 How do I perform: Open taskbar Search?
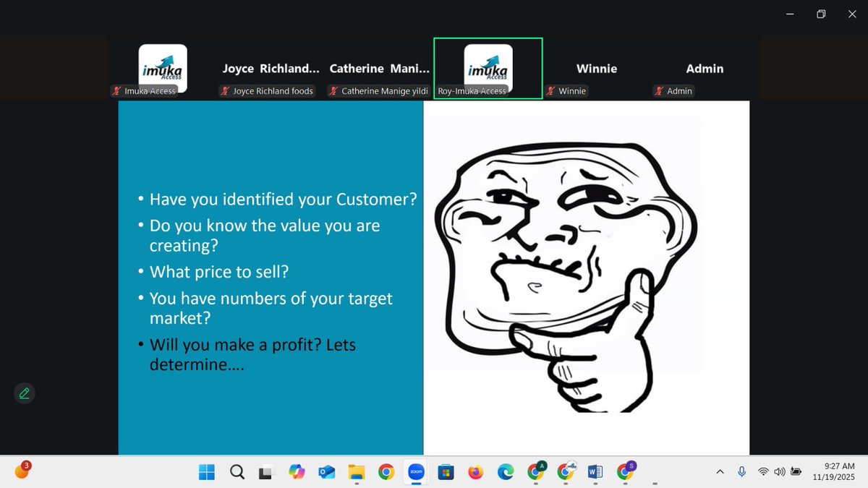click(237, 472)
